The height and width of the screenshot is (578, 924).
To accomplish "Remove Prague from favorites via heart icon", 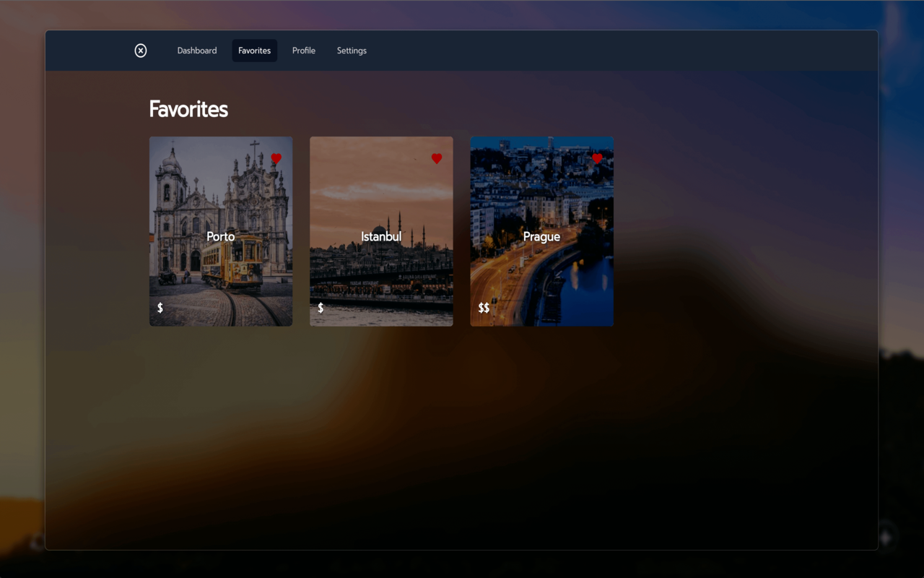I will tap(597, 158).
